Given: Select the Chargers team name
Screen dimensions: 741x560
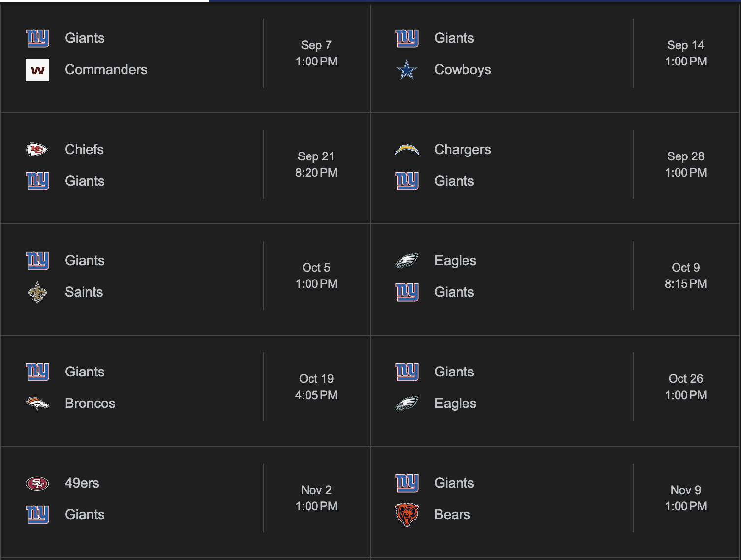Looking at the screenshot, I should pos(463,150).
